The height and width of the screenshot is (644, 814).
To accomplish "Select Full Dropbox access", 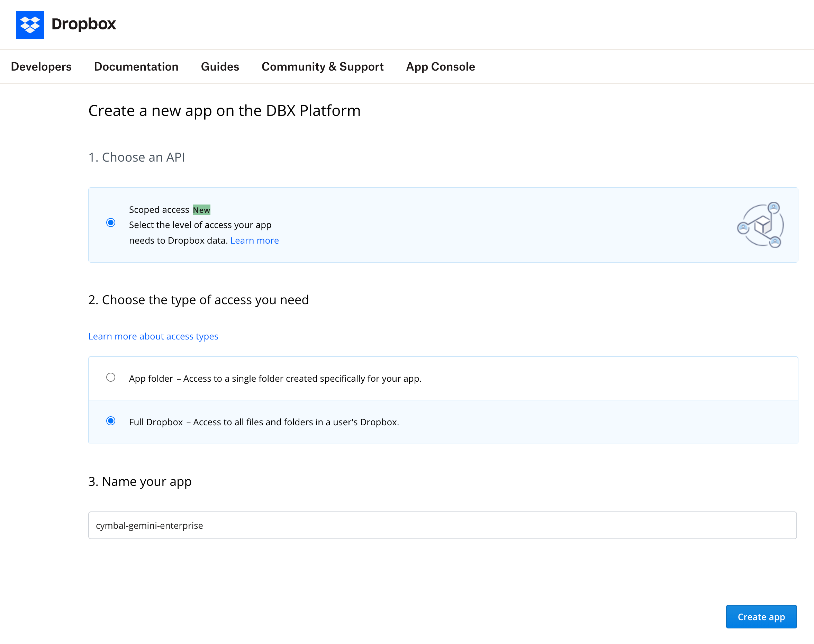I will pyautogui.click(x=111, y=421).
